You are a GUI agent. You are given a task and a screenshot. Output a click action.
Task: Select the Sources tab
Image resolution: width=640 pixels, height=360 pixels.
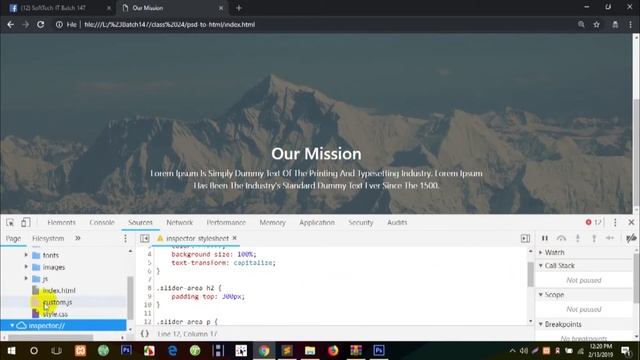point(140,222)
